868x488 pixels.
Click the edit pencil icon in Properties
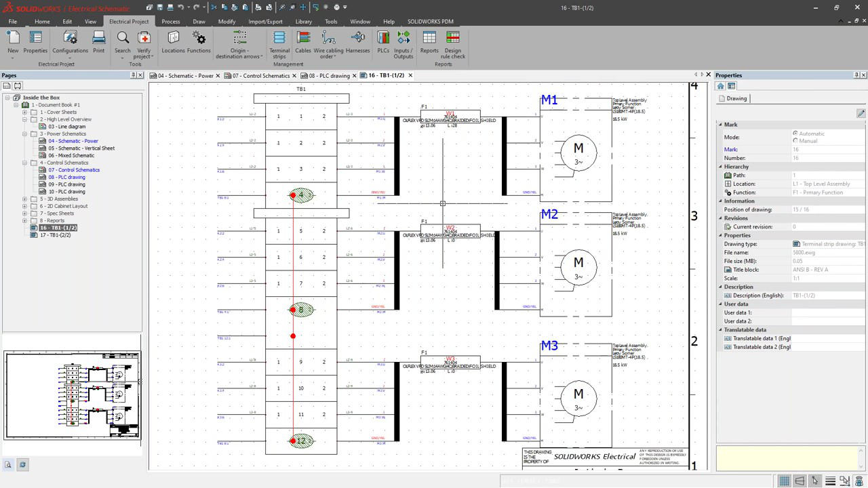point(861,113)
